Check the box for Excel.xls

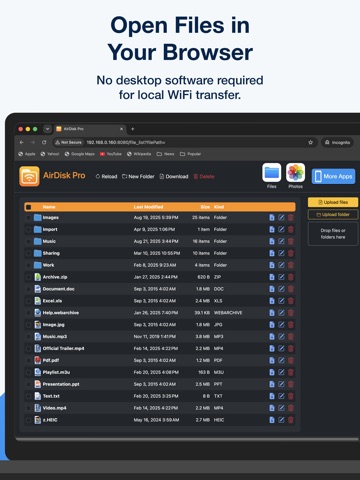(29, 301)
